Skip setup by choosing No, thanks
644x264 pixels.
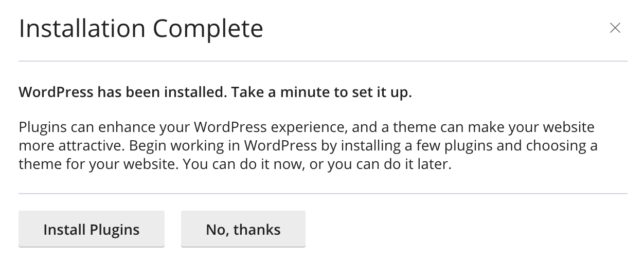click(x=243, y=229)
